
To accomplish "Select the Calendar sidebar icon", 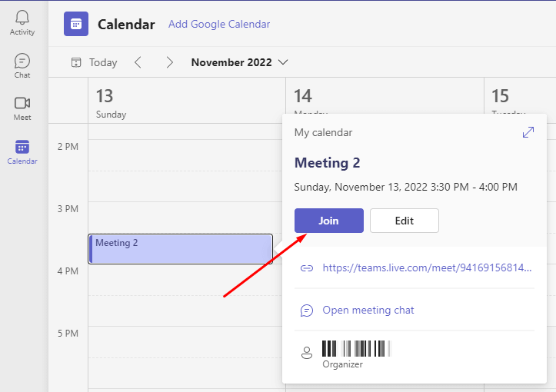I will tap(22, 147).
